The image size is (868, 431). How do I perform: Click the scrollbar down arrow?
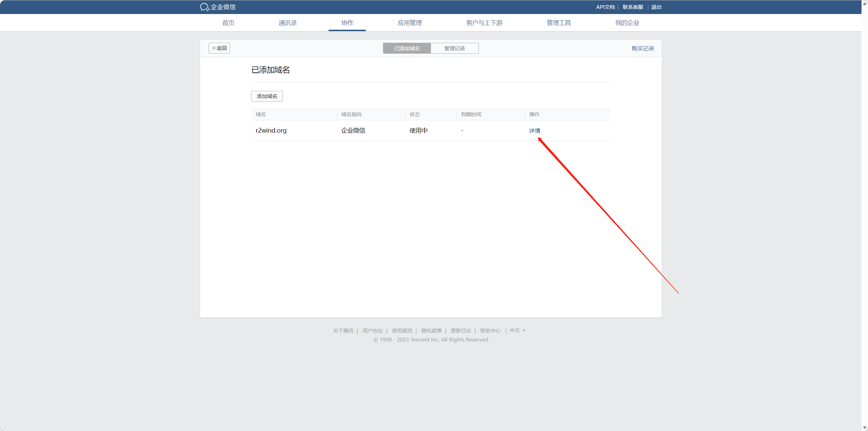865,428
